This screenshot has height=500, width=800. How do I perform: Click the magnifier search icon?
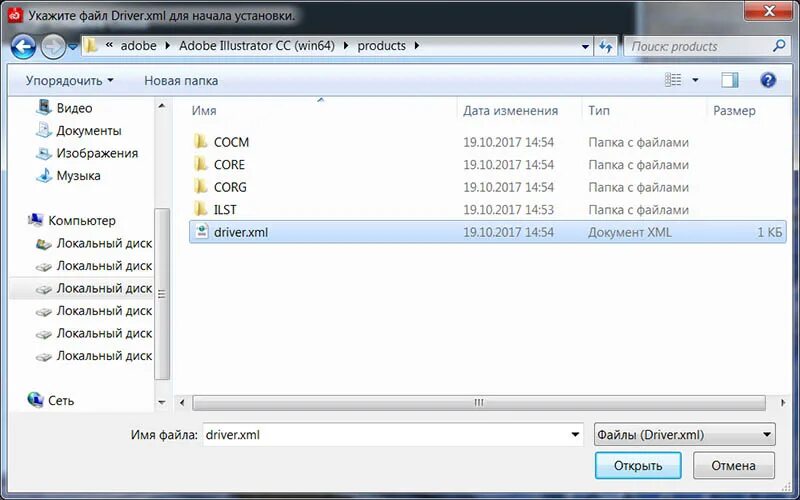point(779,46)
